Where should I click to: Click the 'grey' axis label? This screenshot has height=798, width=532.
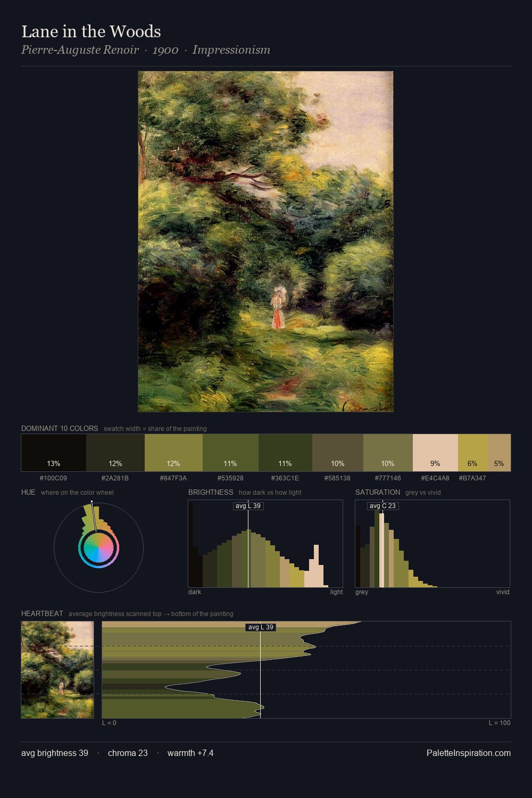click(362, 592)
